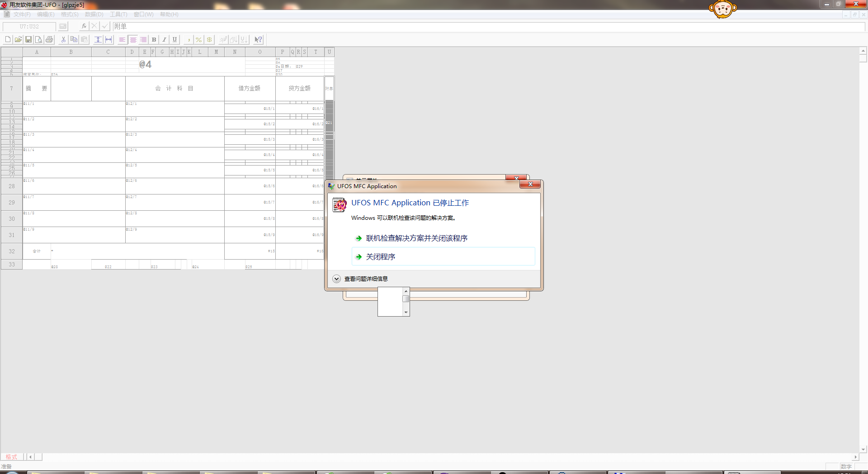Click the New file icon
This screenshot has height=474, width=868.
pos(8,40)
